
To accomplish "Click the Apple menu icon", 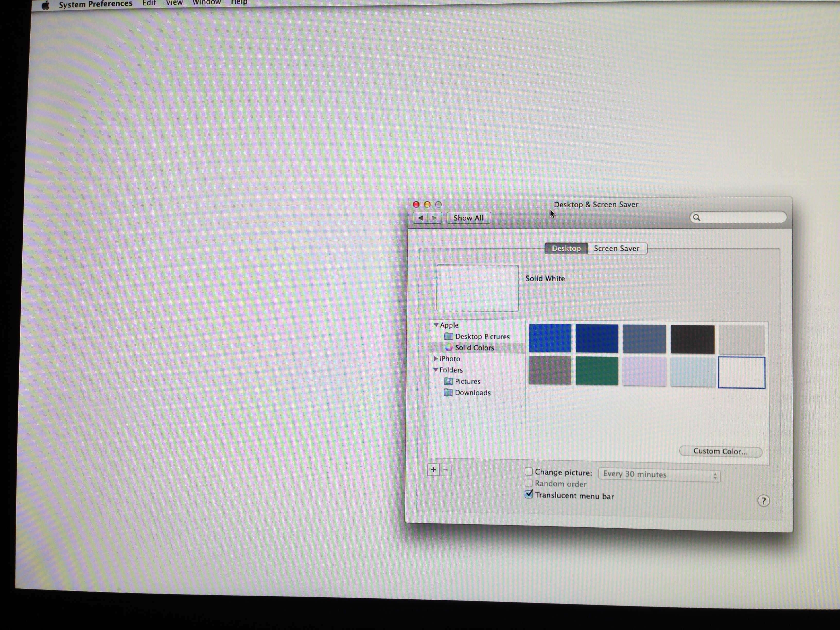I will click(46, 5).
